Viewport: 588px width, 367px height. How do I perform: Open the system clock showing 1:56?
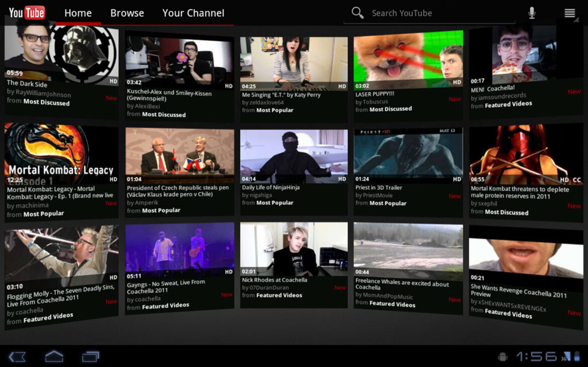click(536, 356)
